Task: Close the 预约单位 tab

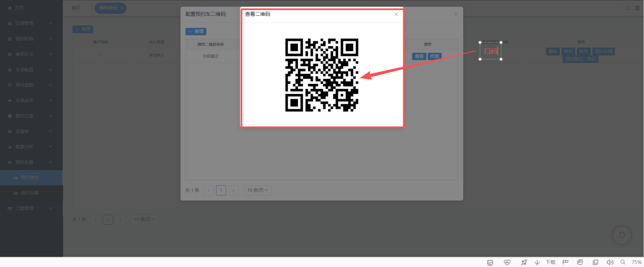Action: [122, 8]
